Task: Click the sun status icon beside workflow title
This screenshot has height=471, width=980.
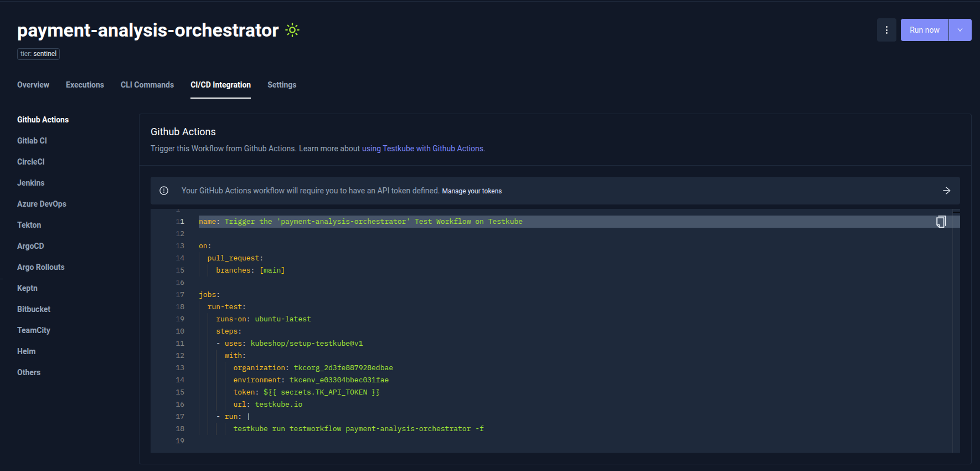Action: [x=292, y=30]
